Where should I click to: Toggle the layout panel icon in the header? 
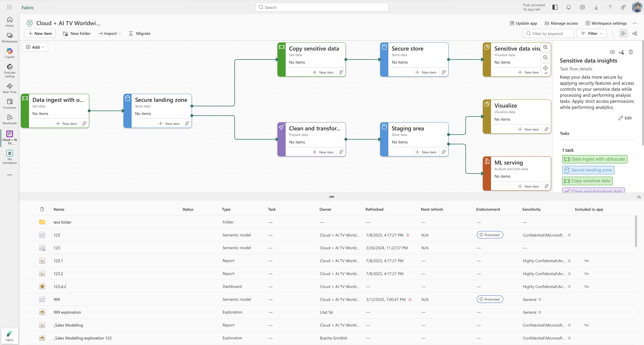[x=555, y=7]
